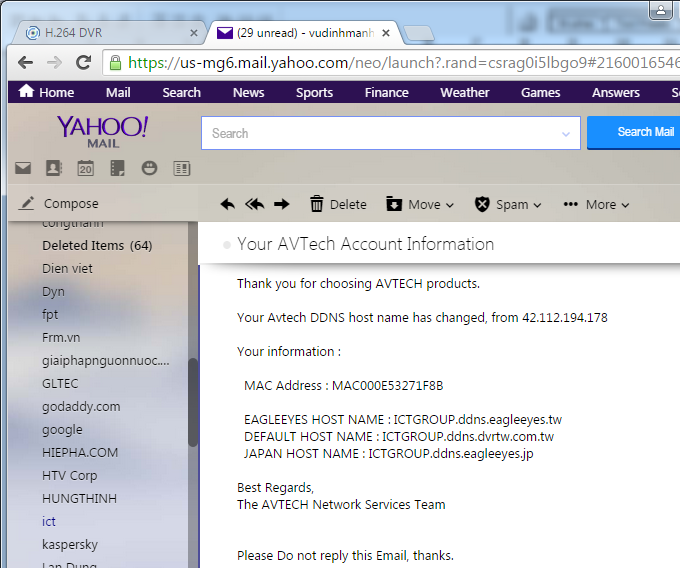Delete the open email
This screenshot has height=568, width=680.
coord(338,204)
